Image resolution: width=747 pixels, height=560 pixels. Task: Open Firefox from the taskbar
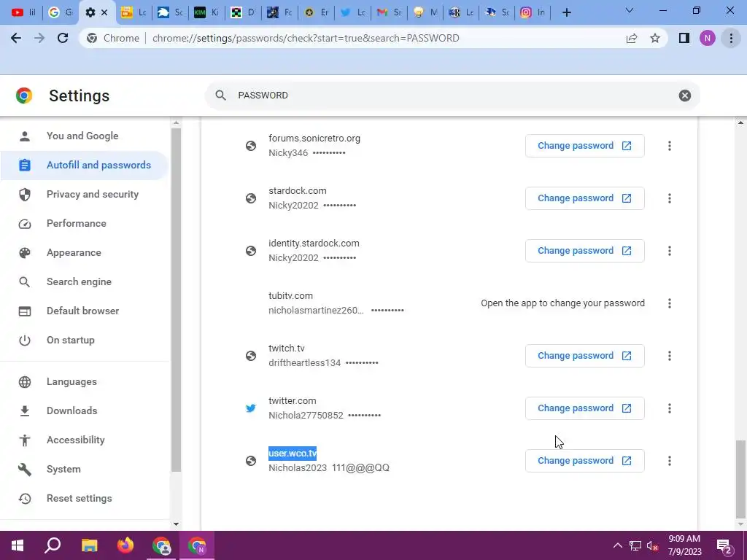(x=125, y=545)
